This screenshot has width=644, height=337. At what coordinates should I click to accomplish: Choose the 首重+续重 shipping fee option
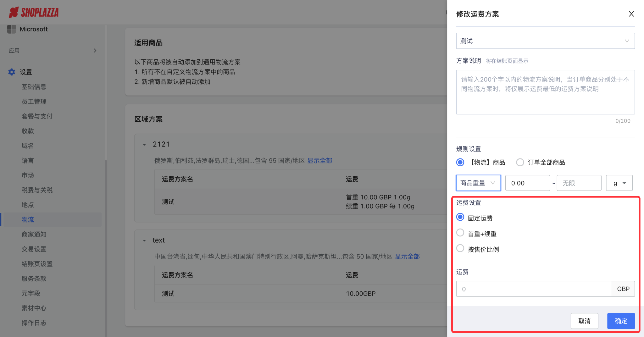pyautogui.click(x=460, y=233)
